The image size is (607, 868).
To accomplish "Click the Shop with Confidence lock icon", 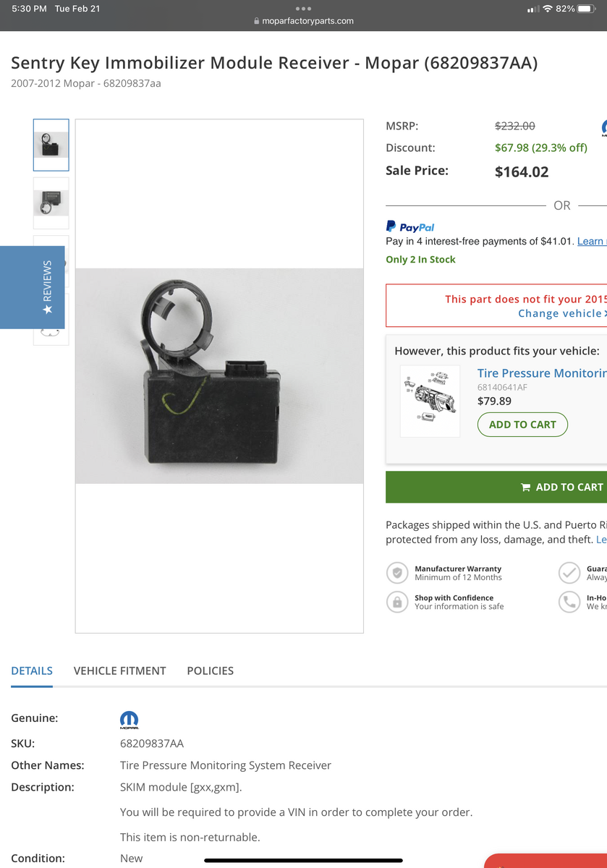I will coord(396,602).
